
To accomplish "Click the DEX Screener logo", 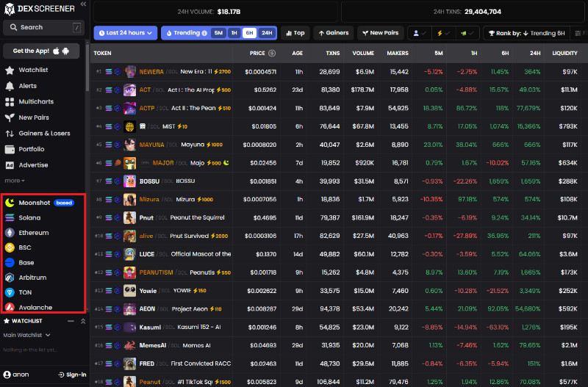I will [40, 9].
